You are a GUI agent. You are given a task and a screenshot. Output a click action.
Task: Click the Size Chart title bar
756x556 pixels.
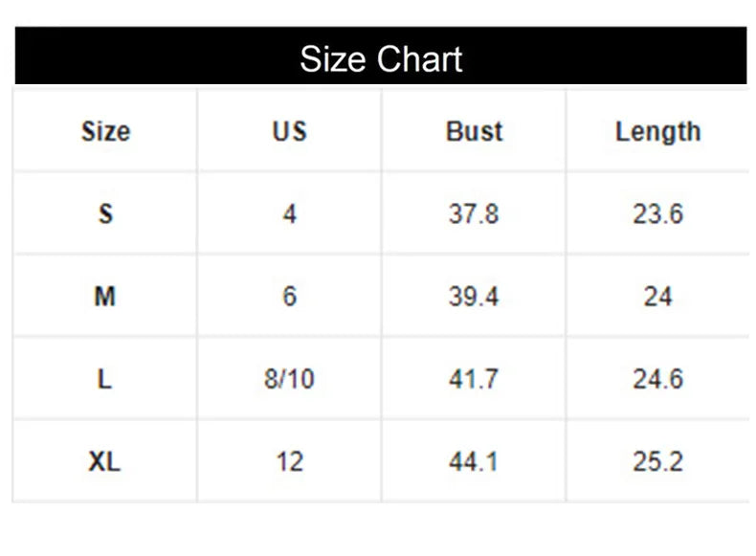(x=381, y=58)
